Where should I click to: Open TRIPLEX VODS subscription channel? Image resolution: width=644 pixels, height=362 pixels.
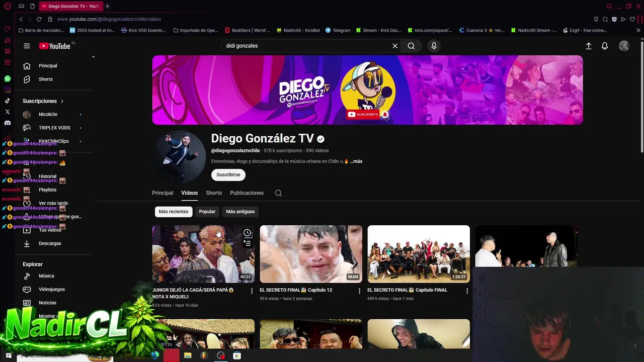[x=54, y=128]
